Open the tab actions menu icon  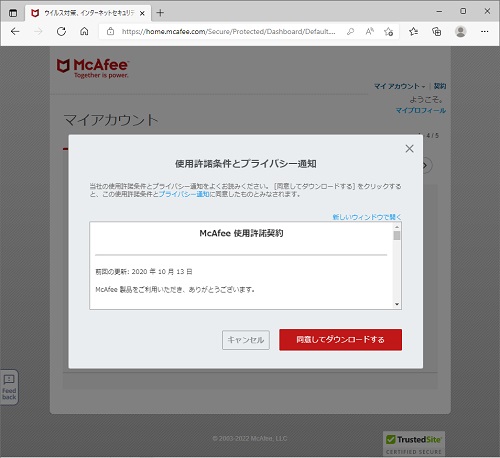click(x=13, y=13)
